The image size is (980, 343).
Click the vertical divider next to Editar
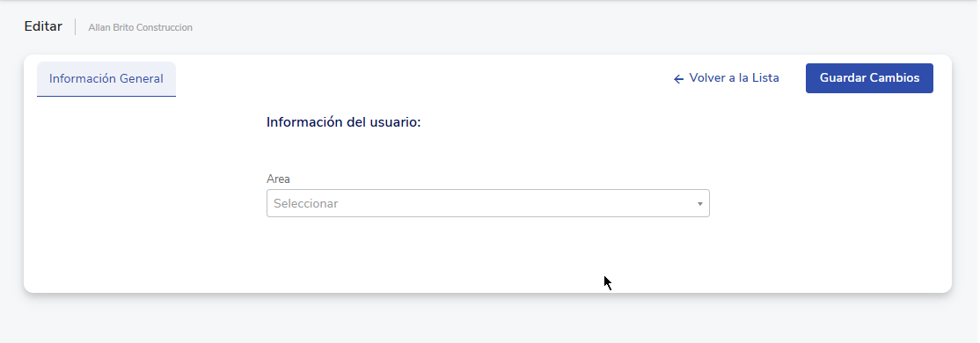tap(75, 27)
